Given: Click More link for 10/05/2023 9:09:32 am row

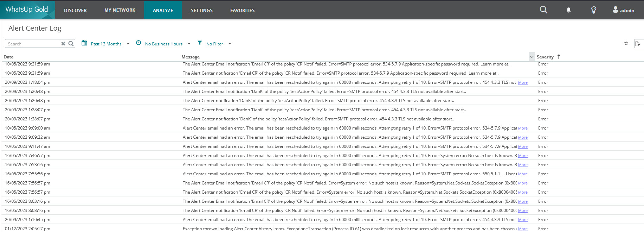Looking at the screenshot, I should click(523, 137).
